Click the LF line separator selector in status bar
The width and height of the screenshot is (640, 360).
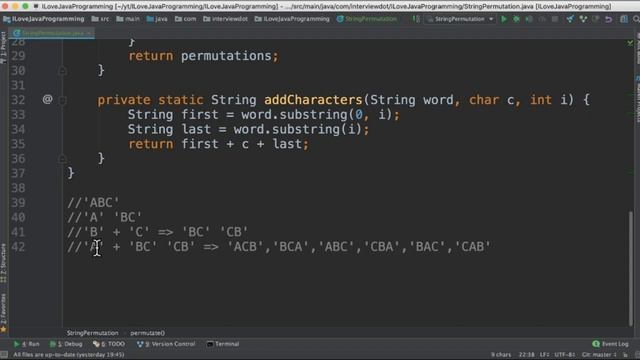click(x=544, y=355)
